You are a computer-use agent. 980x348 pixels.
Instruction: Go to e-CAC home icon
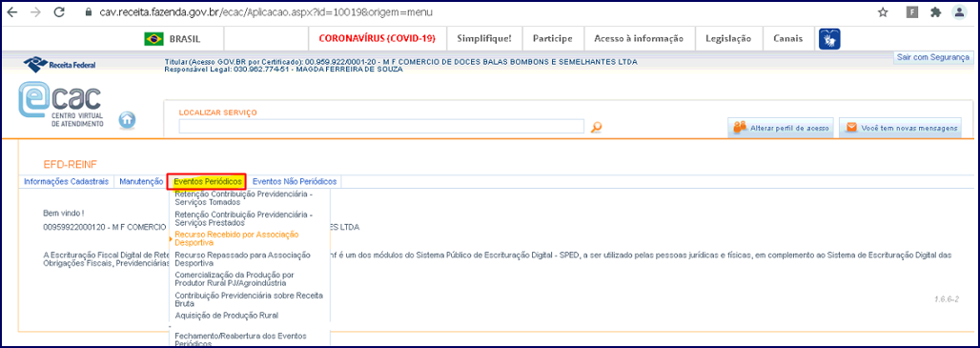tap(127, 119)
